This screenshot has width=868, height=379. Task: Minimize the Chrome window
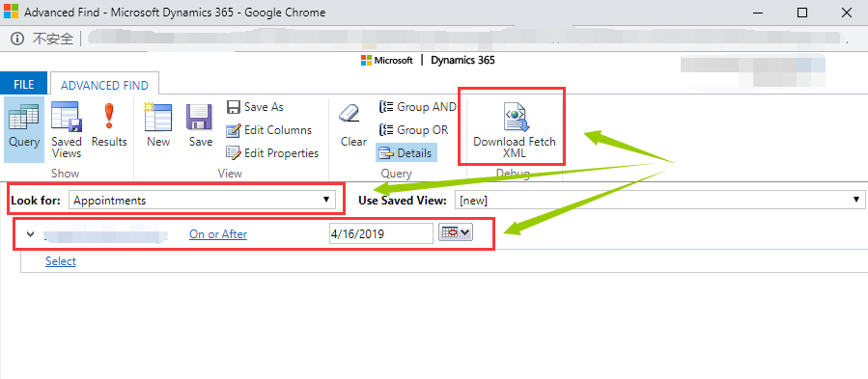click(758, 13)
